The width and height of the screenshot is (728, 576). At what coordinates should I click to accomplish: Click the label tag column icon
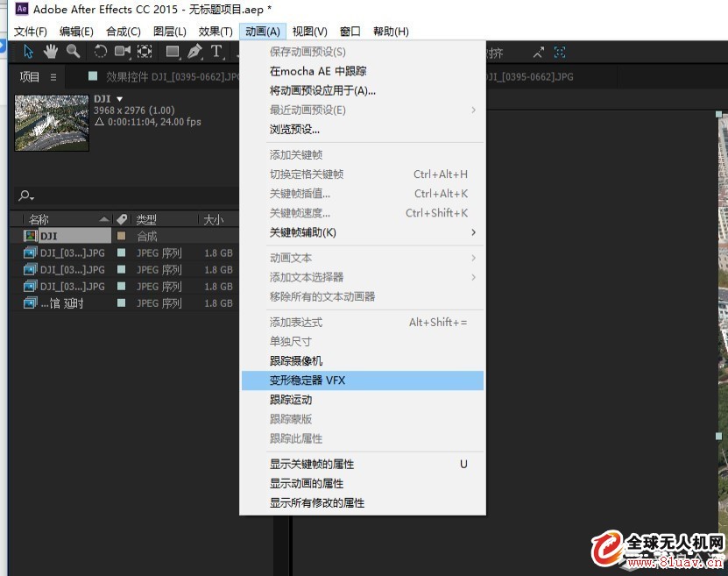[x=122, y=219]
